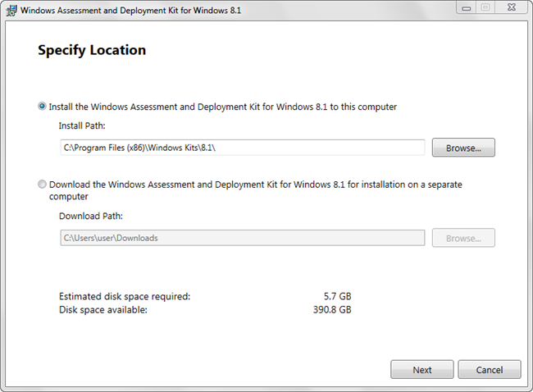Click the 'Estimated disk space required' label
This screenshot has height=392, width=533.
click(x=125, y=296)
